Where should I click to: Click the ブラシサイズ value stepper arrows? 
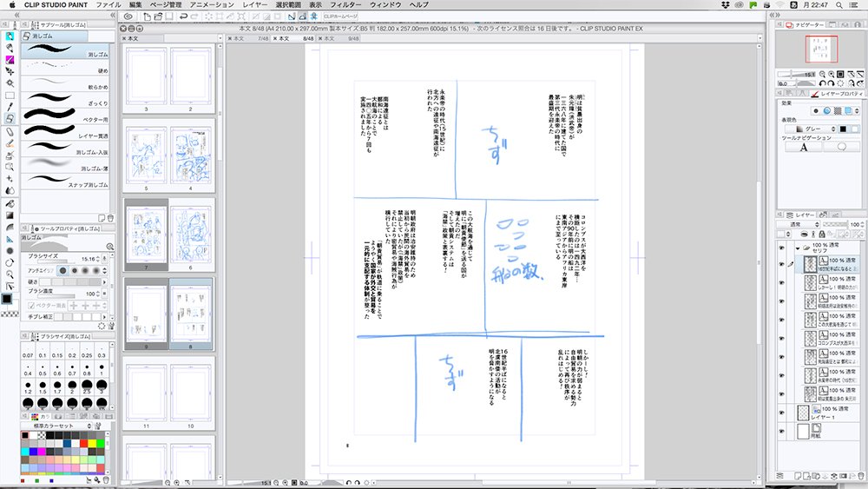coord(98,259)
